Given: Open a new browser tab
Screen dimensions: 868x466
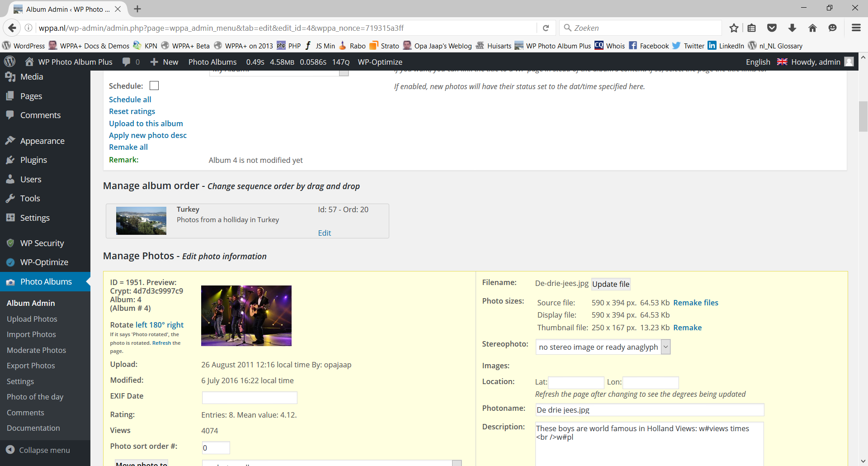Looking at the screenshot, I should coord(137,9).
